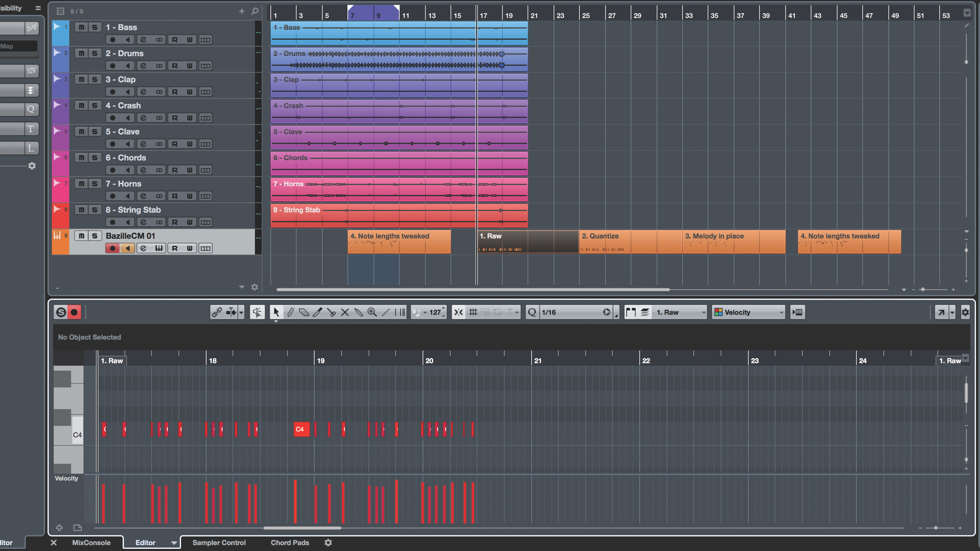The image size is (980, 551).
Task: Open the Velocity event colors dropdown
Action: pyautogui.click(x=749, y=312)
